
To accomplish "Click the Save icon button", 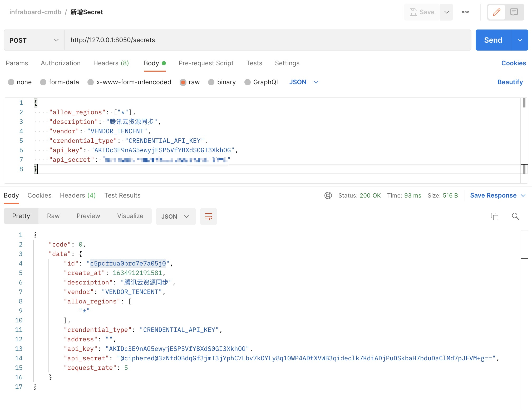I will pyautogui.click(x=422, y=12).
